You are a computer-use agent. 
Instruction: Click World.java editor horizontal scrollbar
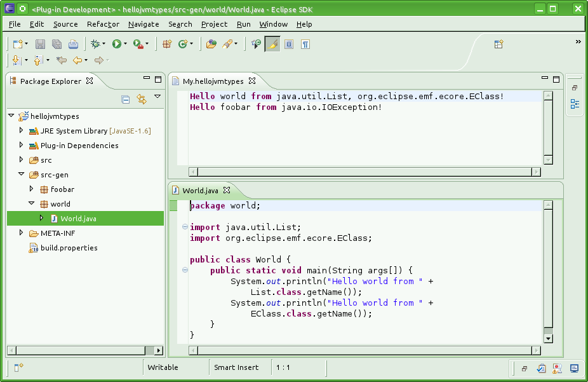(365, 350)
